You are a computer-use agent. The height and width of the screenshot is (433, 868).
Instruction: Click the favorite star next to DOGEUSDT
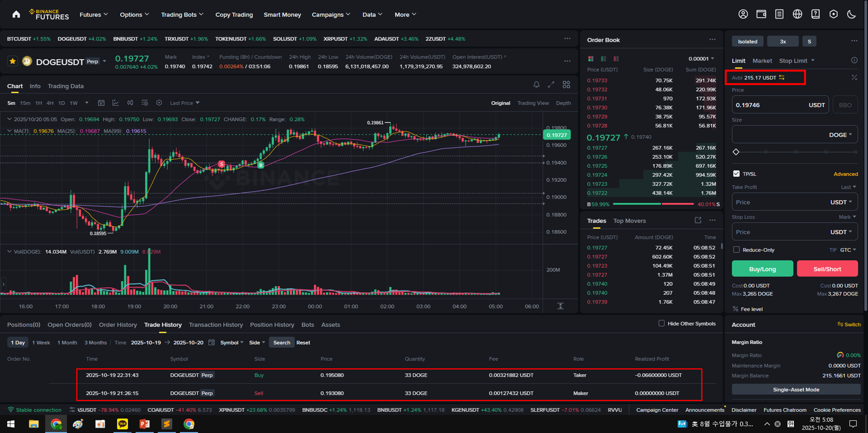13,61
